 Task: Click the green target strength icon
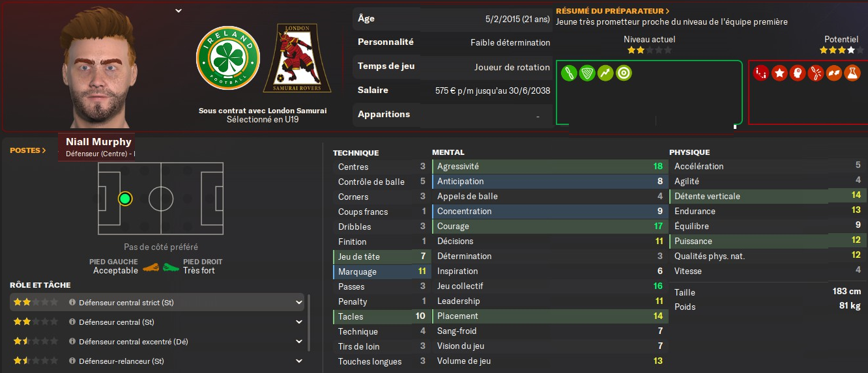click(624, 73)
